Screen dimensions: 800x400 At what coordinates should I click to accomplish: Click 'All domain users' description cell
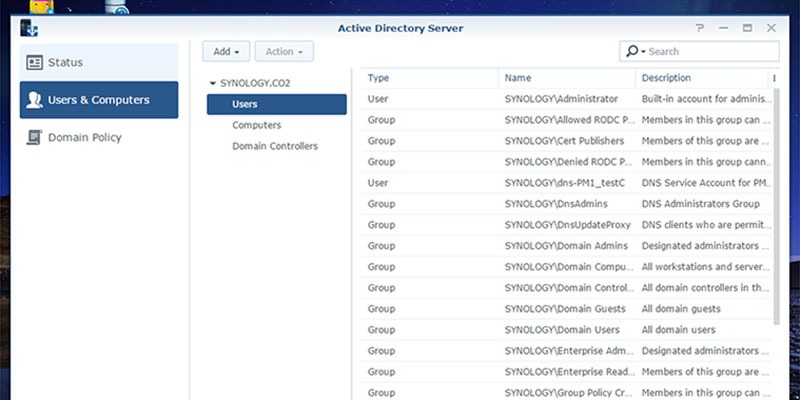point(679,330)
